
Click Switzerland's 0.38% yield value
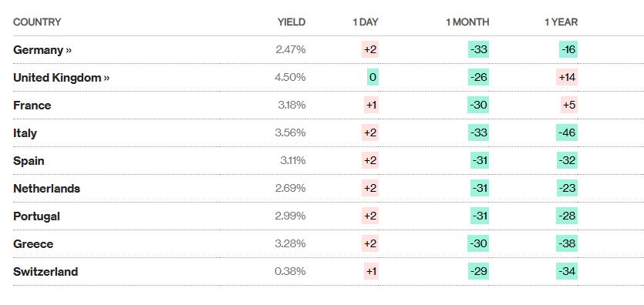pyautogui.click(x=290, y=271)
